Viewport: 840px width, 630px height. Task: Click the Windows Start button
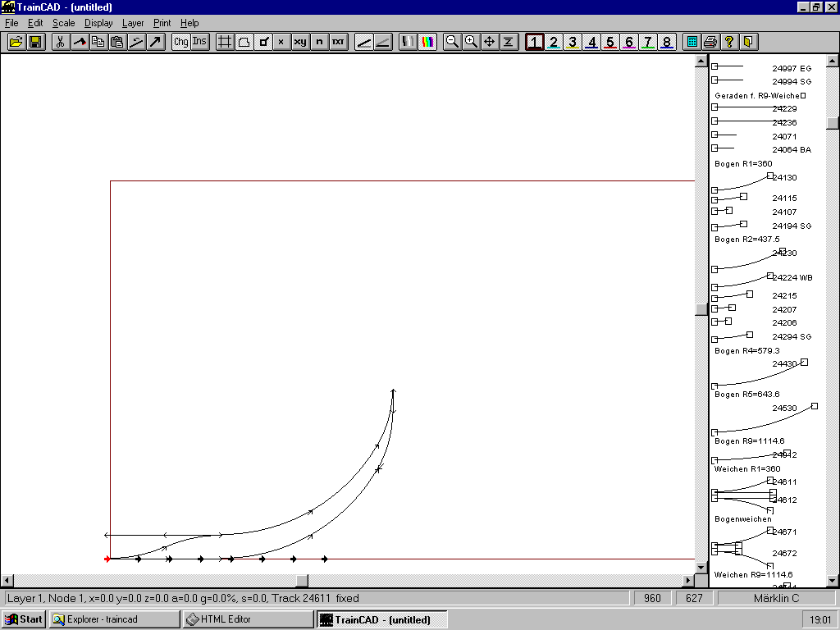pyautogui.click(x=24, y=619)
